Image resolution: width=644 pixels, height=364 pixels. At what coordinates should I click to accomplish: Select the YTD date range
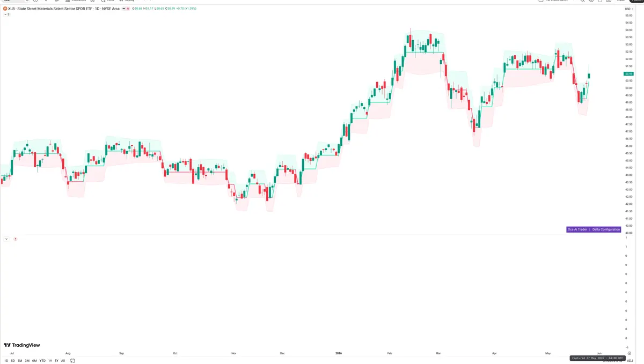pos(42,361)
